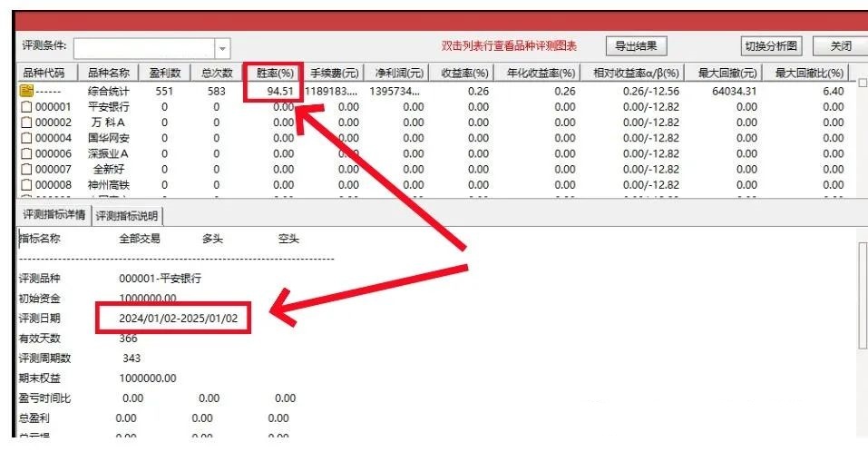
Task: Select the 平安银行 row in the list
Action: [x=108, y=107]
